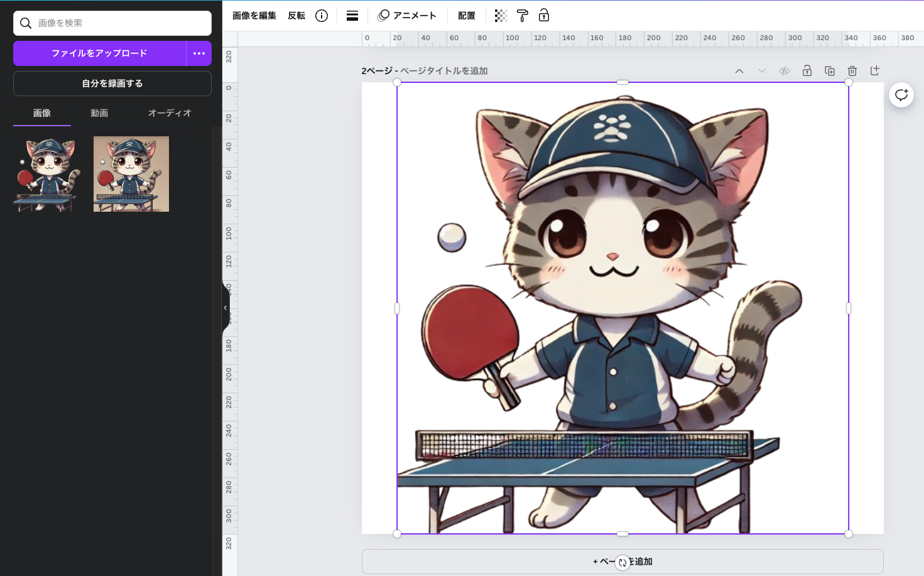Open the image info icon in toolbar
Viewport: 924px width, 576px height.
pyautogui.click(x=322, y=16)
